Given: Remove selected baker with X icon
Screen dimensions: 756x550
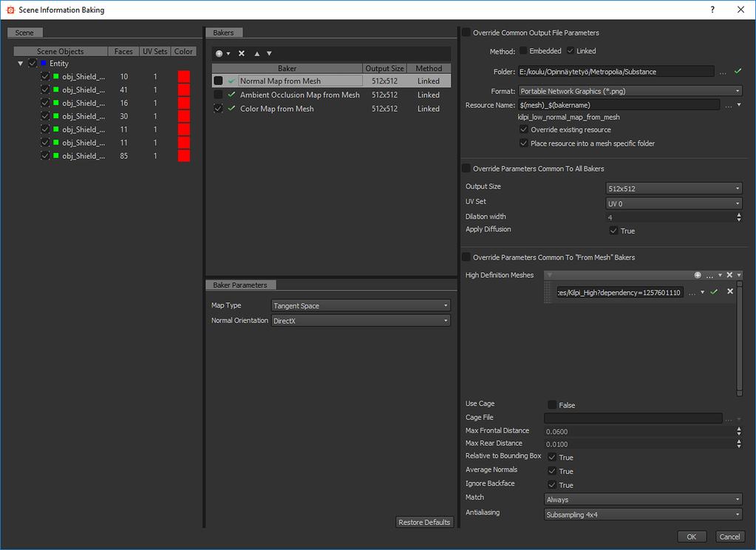Looking at the screenshot, I should 242,53.
